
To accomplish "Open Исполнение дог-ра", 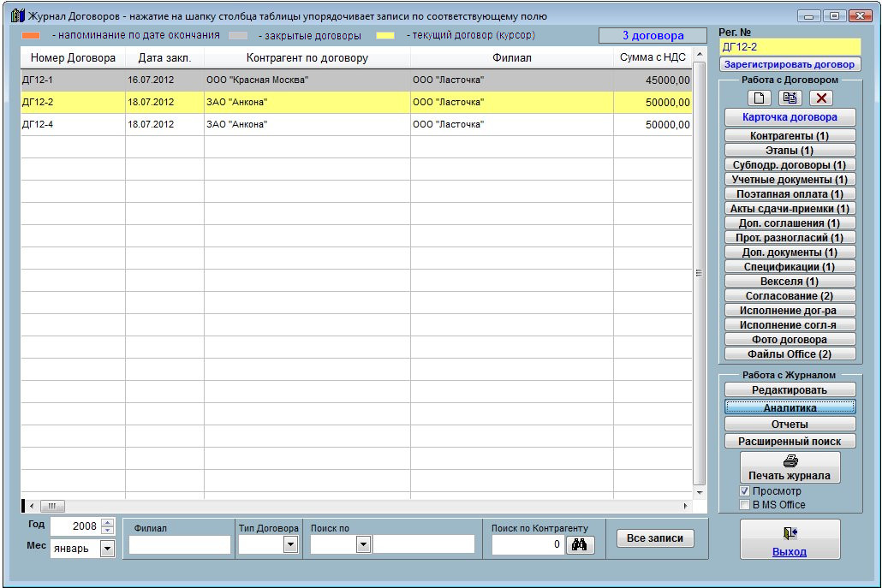I will point(790,311).
